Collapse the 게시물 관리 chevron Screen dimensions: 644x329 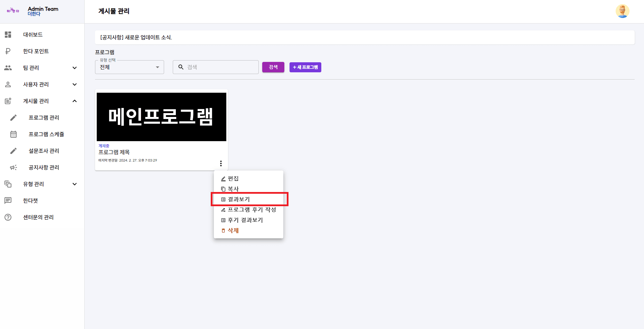(x=75, y=101)
